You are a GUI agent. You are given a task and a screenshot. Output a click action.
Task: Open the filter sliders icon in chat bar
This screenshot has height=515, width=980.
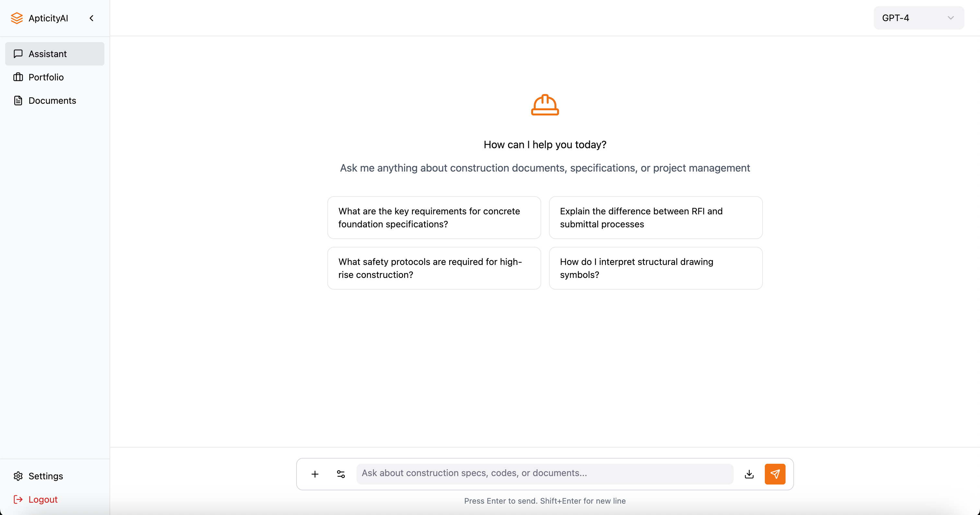341,474
